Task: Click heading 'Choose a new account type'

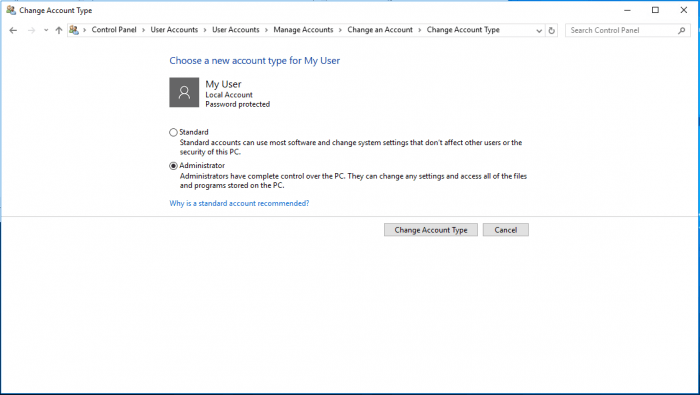Action: (254, 61)
